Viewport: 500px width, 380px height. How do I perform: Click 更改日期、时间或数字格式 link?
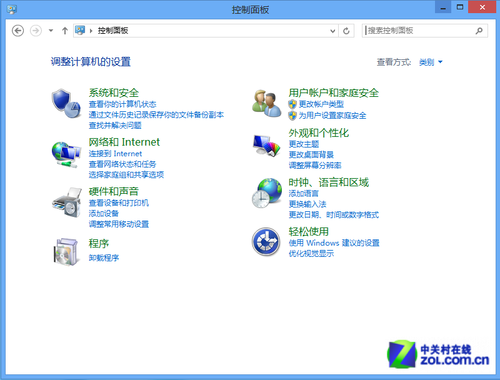[x=334, y=215]
